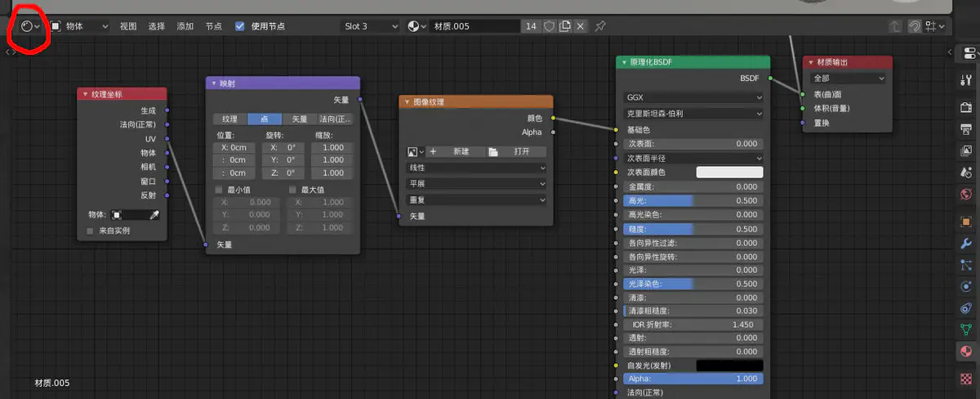Image resolution: width=980 pixels, height=399 pixels.
Task: Click the parent node tree up-arrow icon
Action: point(896,26)
